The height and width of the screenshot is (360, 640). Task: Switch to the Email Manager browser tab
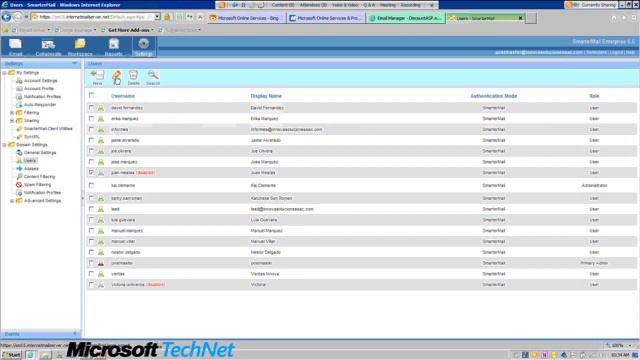406,18
